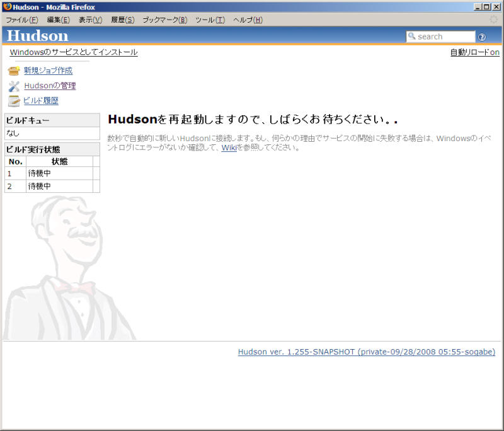Open the 履歴(S) menu
This screenshot has width=504, height=431.
click(122, 20)
